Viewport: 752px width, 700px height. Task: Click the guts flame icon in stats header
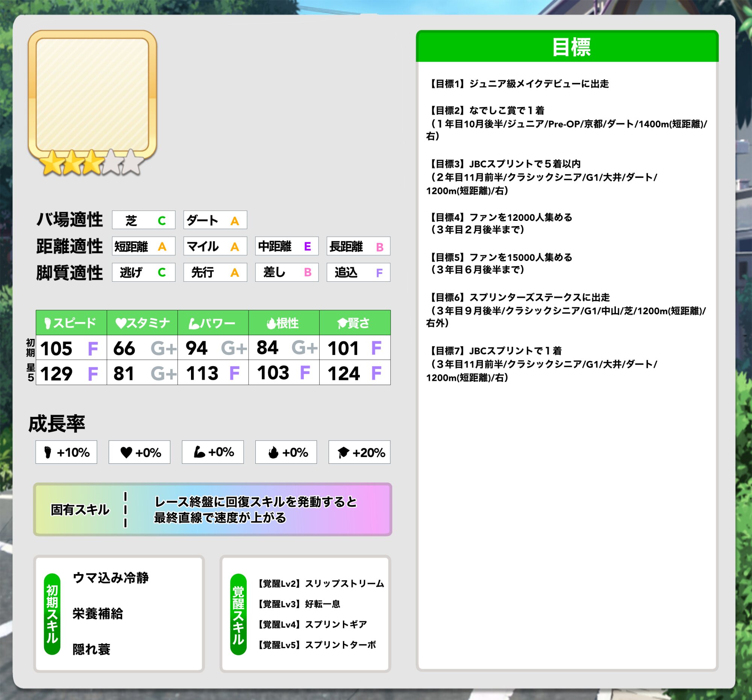(271, 323)
